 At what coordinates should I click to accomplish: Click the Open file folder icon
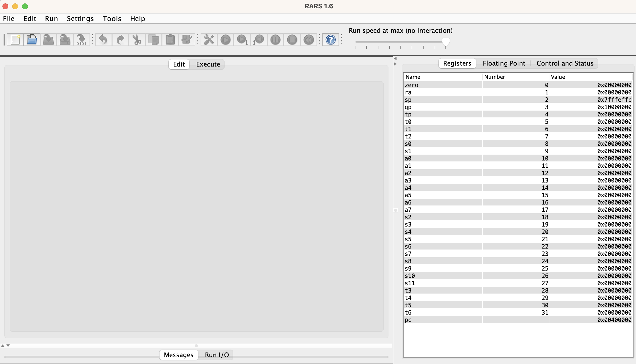[32, 39]
